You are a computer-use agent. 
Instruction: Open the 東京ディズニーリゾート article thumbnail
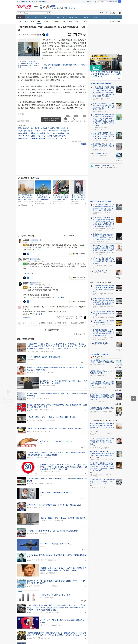43,187
